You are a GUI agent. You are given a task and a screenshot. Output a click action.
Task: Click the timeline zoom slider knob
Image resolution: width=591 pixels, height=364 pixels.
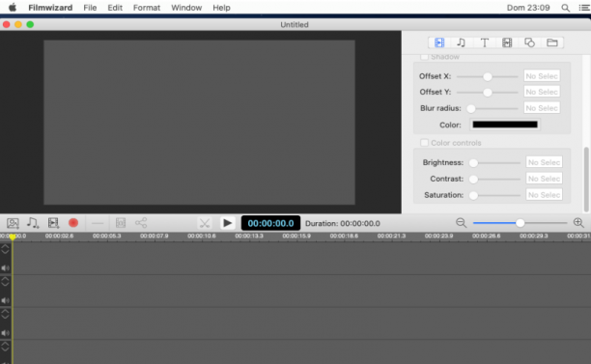pyautogui.click(x=520, y=223)
